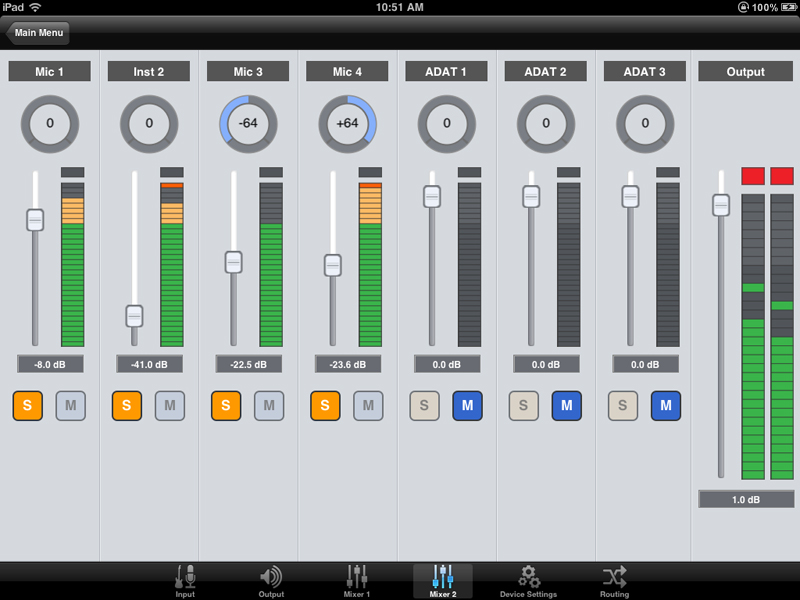
Task: Open the Output speaker tab
Action: click(x=271, y=581)
